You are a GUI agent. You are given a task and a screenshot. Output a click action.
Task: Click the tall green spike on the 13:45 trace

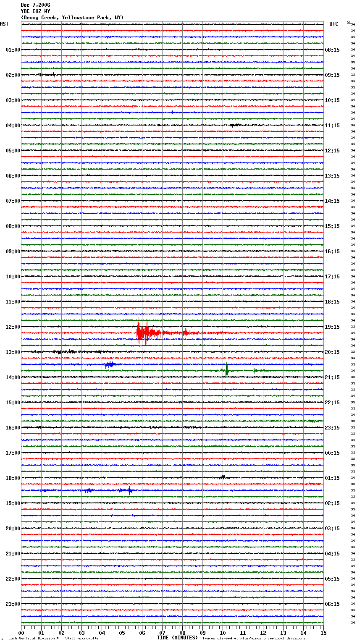point(227,370)
